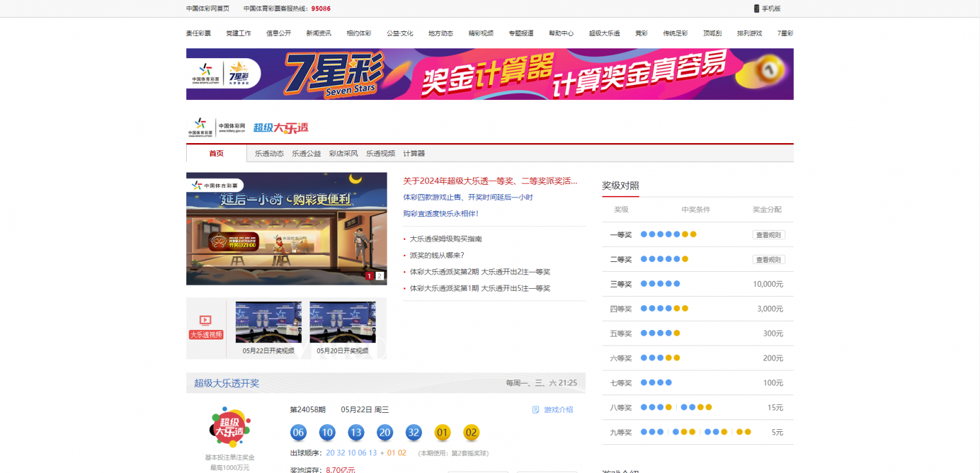The width and height of the screenshot is (980, 473).
Task: Open the 党建工作 menu item
Action: [x=238, y=33]
